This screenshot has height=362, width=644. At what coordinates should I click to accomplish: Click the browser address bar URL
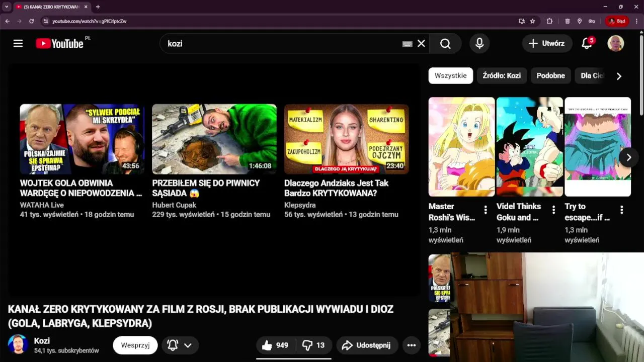tap(89, 21)
